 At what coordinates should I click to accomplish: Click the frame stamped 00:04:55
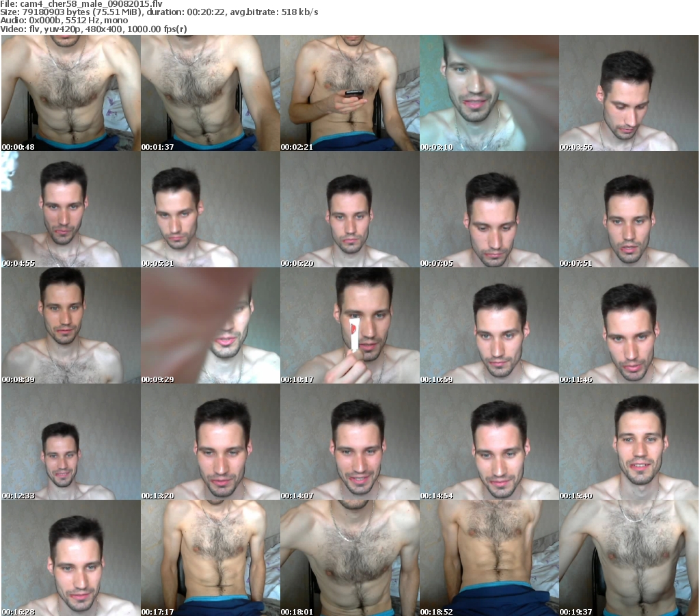(71, 209)
